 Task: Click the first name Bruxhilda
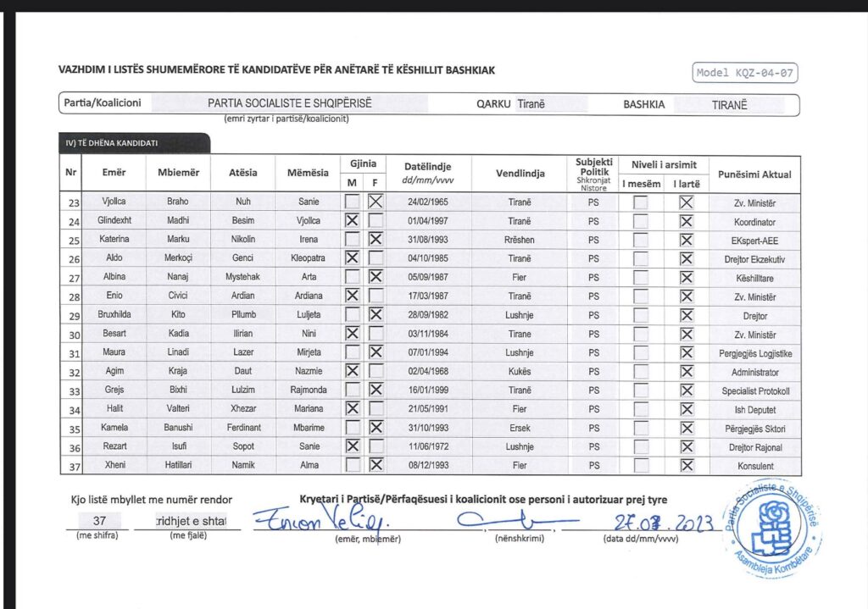[114, 314]
